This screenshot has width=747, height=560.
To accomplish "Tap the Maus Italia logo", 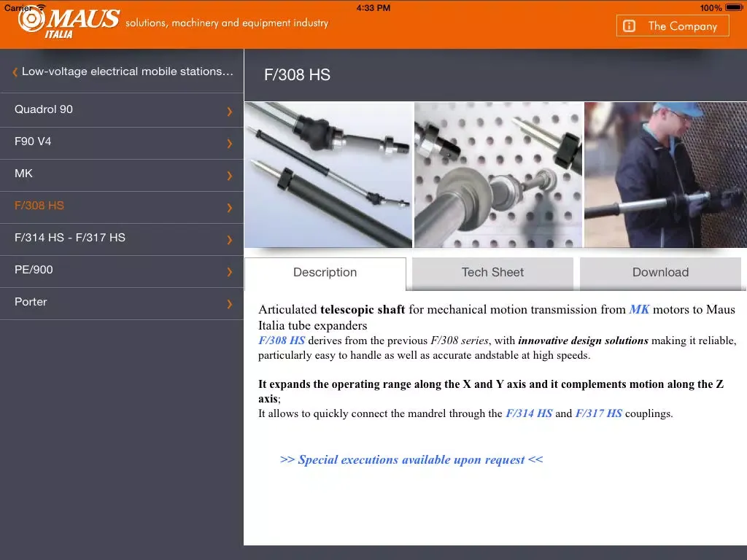I will point(69,23).
